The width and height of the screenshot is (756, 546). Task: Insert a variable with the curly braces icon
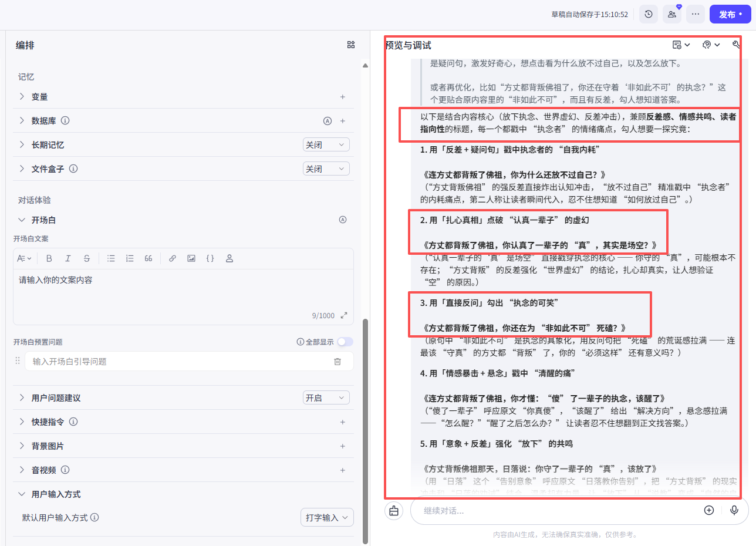click(x=210, y=258)
